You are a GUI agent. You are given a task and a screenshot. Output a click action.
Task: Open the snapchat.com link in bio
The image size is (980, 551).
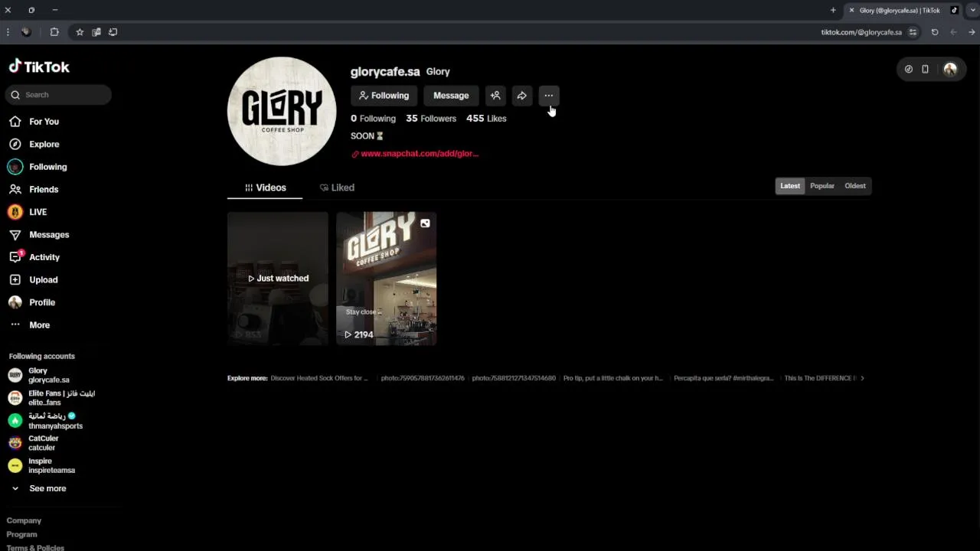pos(420,154)
